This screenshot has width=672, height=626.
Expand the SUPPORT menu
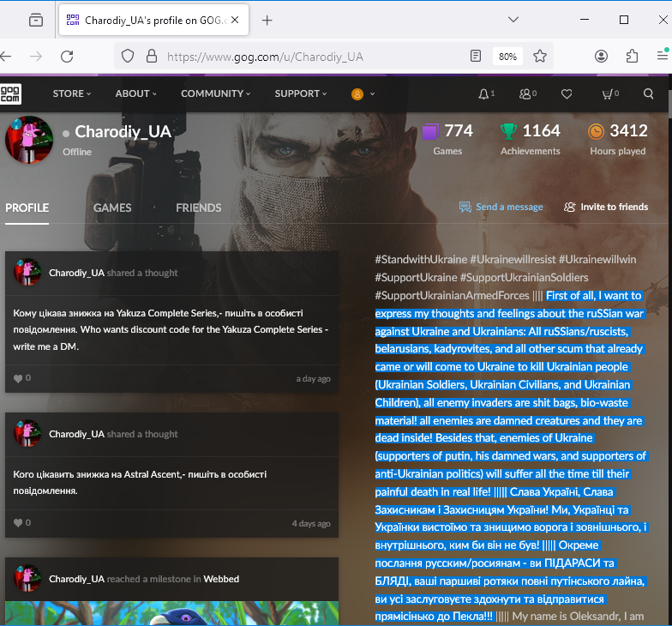point(300,93)
